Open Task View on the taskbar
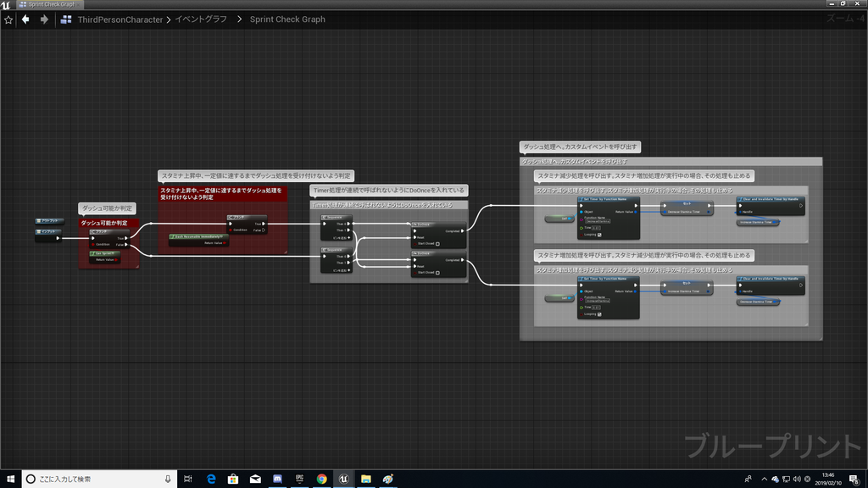Screen dimensions: 868x488 (188, 480)
